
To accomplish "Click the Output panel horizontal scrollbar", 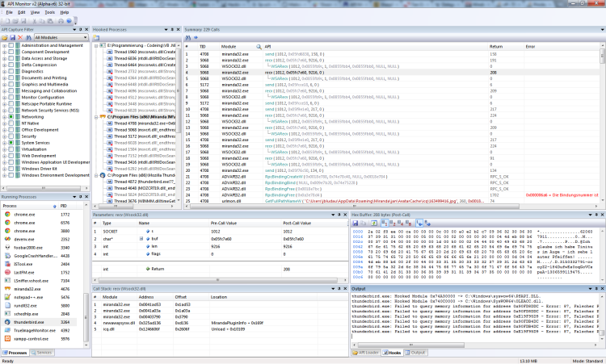I will pyautogui.click(x=410, y=345).
